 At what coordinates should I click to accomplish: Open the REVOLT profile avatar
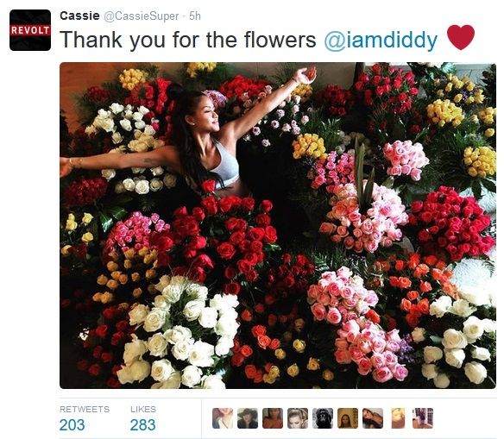(30, 30)
